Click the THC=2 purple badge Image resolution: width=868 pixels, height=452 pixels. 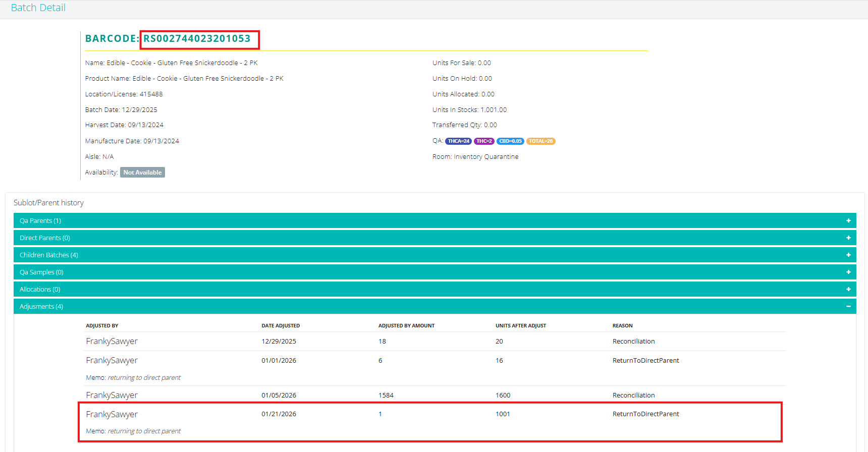click(484, 141)
